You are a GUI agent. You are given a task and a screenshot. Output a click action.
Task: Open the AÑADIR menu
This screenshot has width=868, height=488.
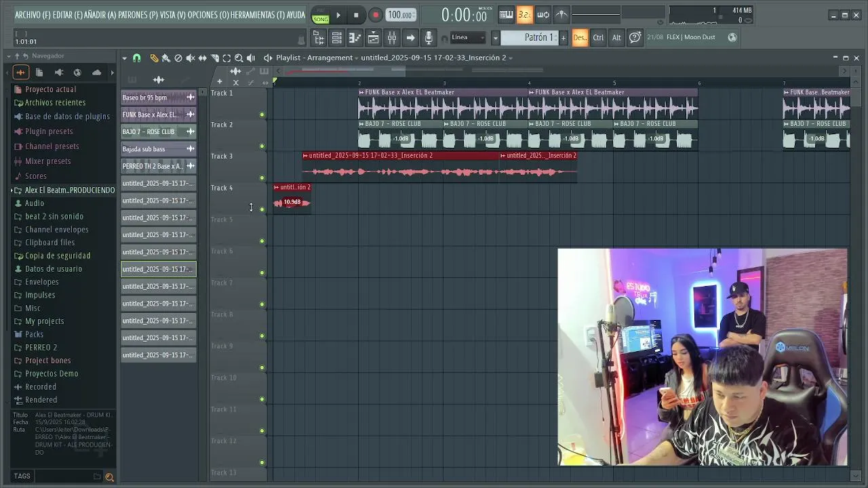100,15
